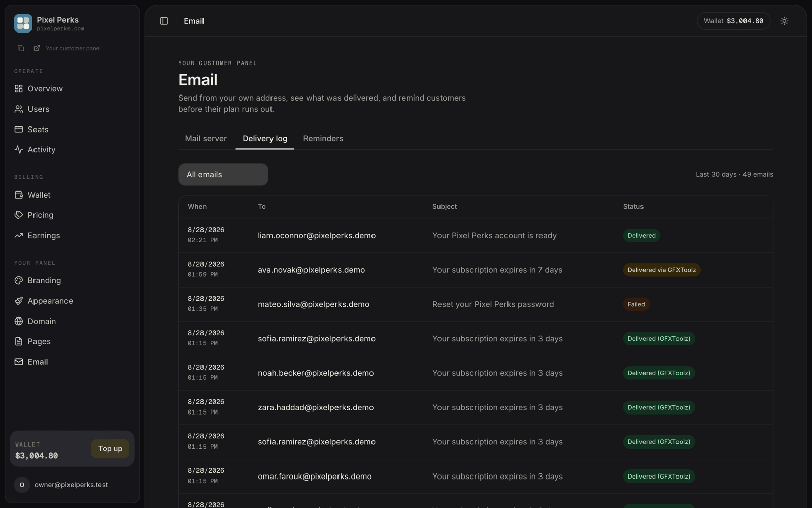Click the Appearance brush icon
The image size is (812, 508).
(19, 301)
